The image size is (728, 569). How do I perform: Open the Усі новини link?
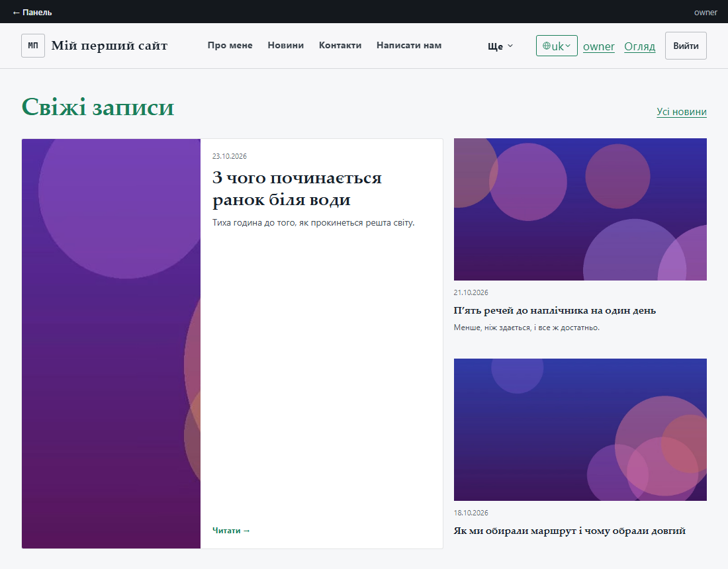click(681, 112)
